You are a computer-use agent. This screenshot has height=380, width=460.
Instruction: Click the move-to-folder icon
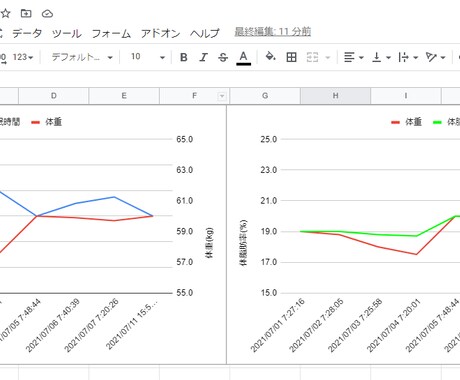coord(26,14)
